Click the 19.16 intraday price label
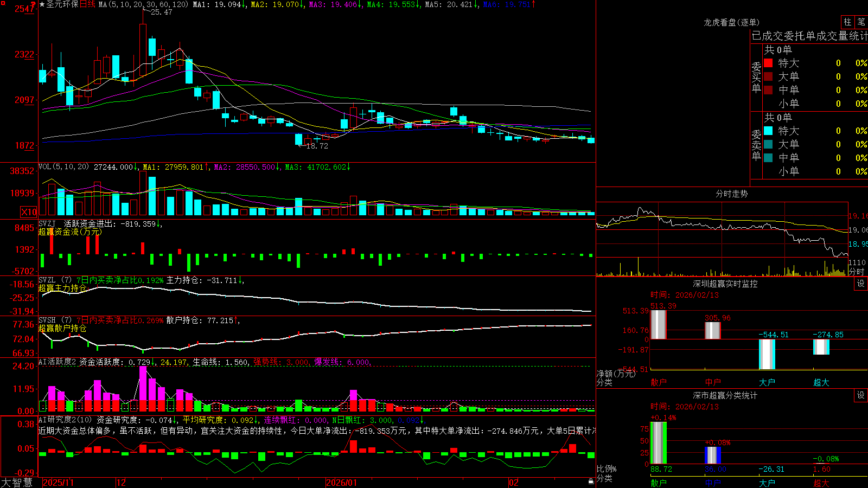This screenshot has height=488, width=868. click(x=858, y=216)
